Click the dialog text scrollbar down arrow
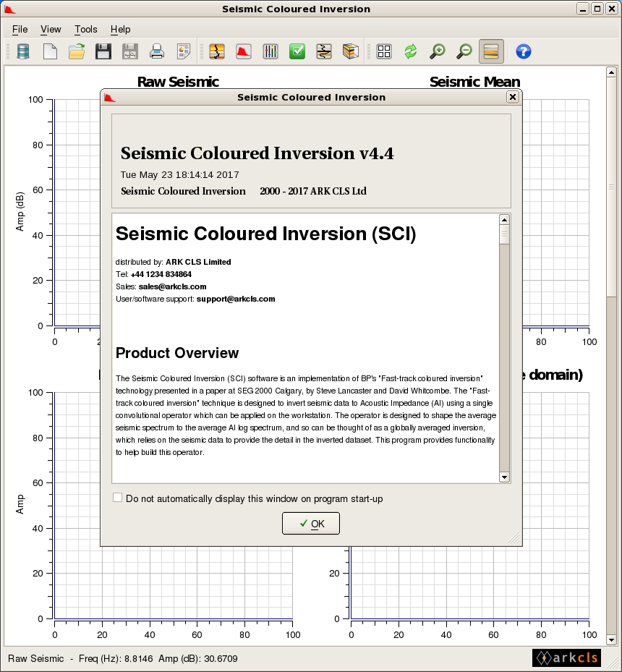Image resolution: width=622 pixels, height=672 pixels. (505, 477)
